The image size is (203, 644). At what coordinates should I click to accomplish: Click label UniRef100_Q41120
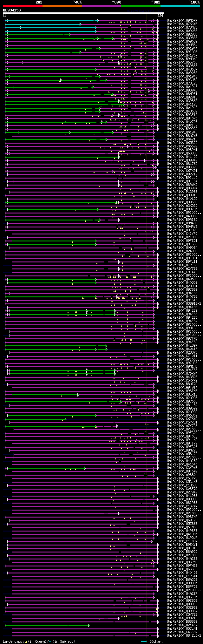point(182,104)
